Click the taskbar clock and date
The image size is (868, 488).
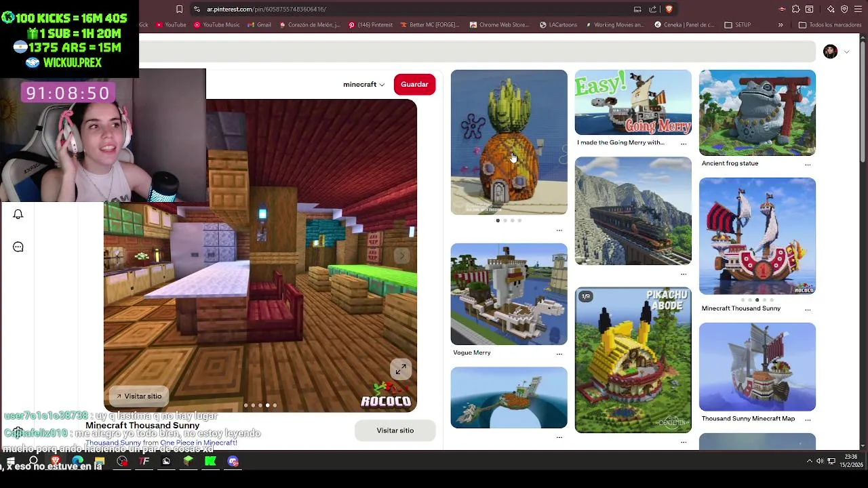point(850,461)
